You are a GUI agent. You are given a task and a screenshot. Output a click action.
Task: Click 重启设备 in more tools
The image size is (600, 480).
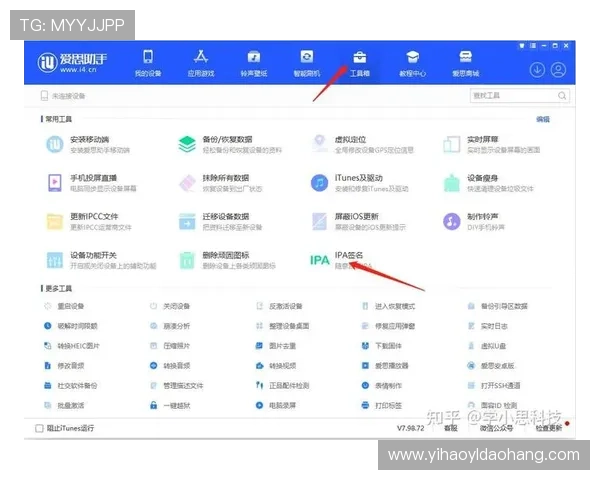point(64,306)
